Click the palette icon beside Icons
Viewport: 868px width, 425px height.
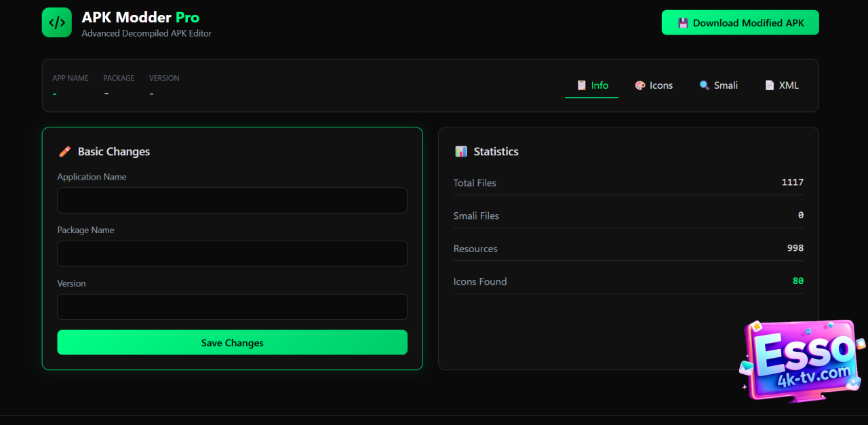coord(639,85)
